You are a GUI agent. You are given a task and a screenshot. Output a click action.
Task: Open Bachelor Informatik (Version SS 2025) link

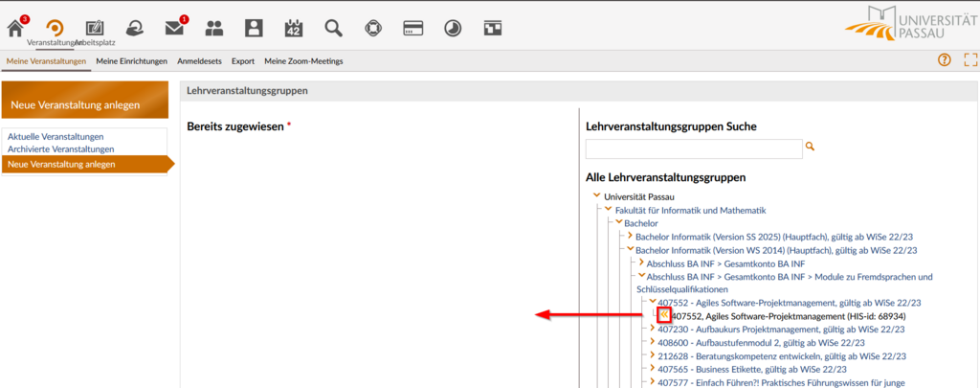(x=776, y=237)
